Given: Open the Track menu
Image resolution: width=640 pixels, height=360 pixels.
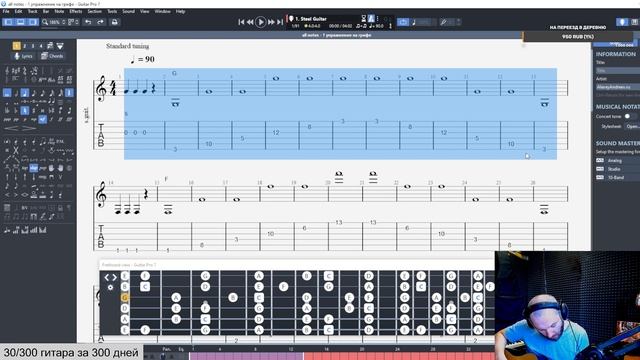Looking at the screenshot, I should [32, 11].
